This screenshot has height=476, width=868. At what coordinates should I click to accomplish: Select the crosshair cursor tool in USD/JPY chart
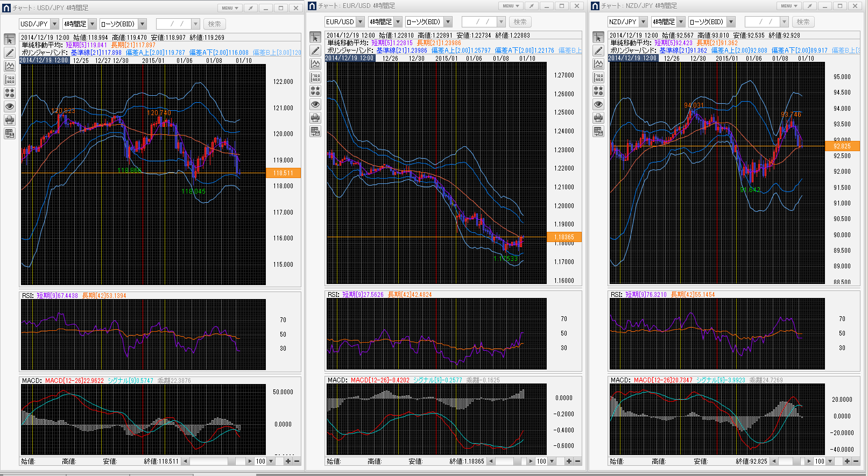(x=10, y=40)
